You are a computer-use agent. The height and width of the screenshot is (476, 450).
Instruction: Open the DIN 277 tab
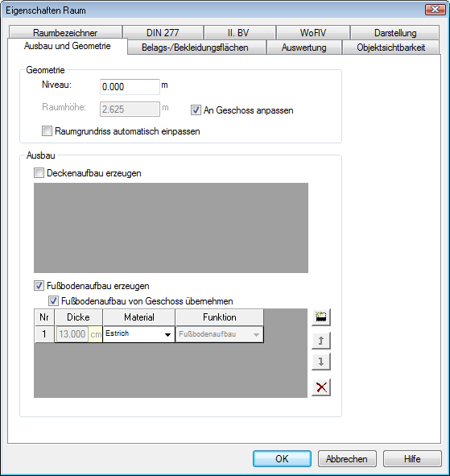pyautogui.click(x=163, y=32)
